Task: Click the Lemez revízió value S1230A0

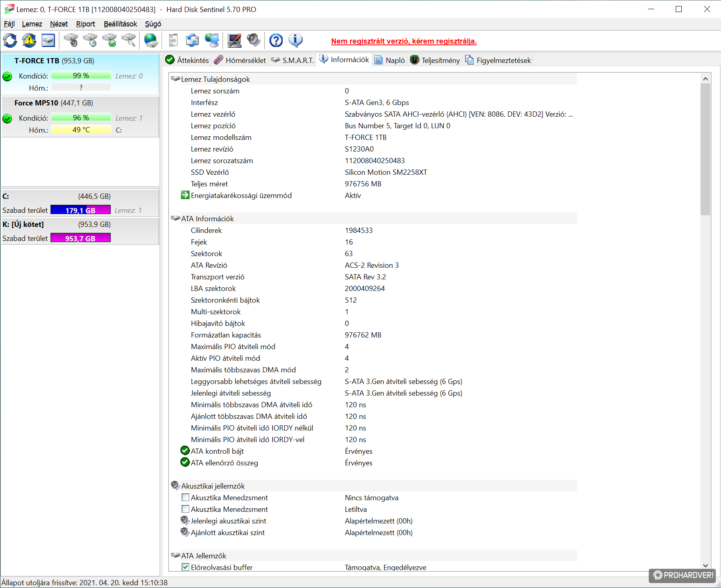Action: coord(359,149)
